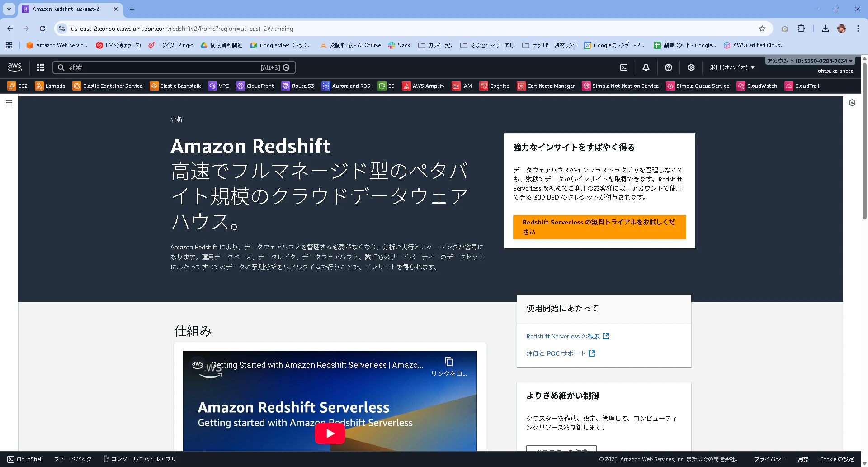Open the help question mark menu
The height and width of the screenshot is (467, 868).
coord(669,67)
